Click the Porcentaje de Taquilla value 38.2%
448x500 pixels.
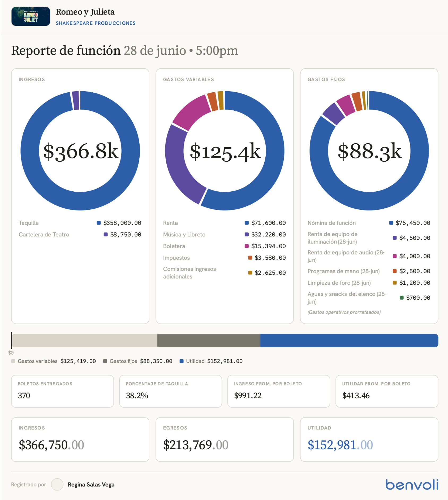[137, 395]
